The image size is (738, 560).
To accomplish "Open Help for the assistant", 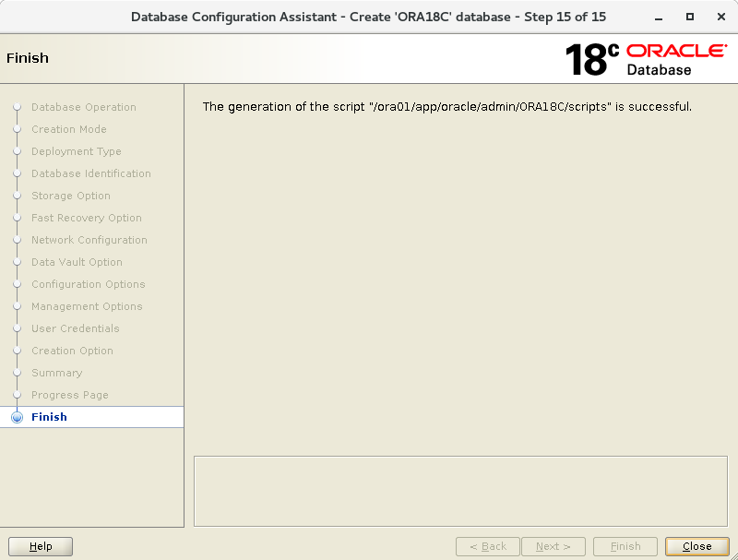I will [41, 546].
